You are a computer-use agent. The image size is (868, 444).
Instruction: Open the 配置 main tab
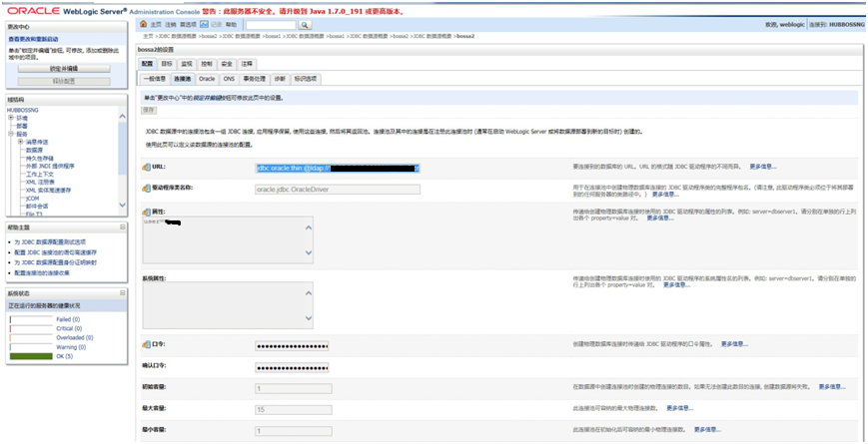[147, 64]
